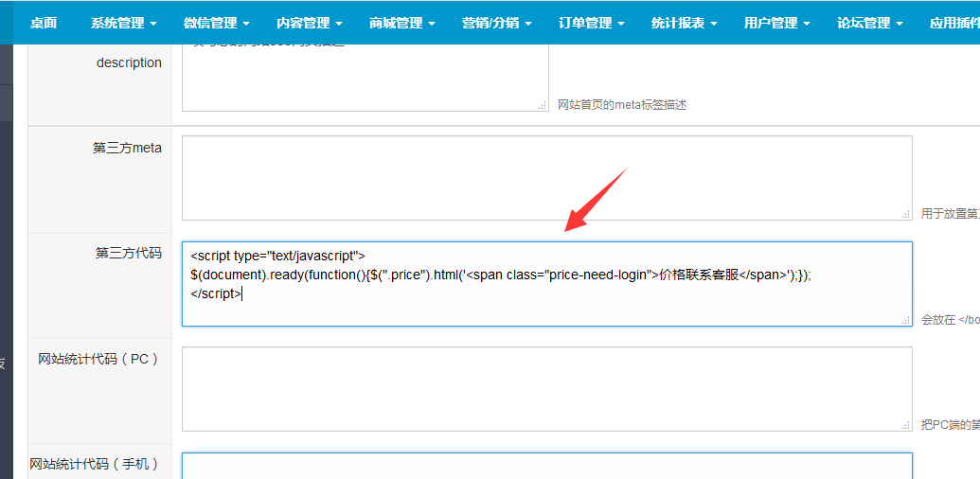
Task: Open the 商城管理 dropdown menu
Action: [401, 23]
